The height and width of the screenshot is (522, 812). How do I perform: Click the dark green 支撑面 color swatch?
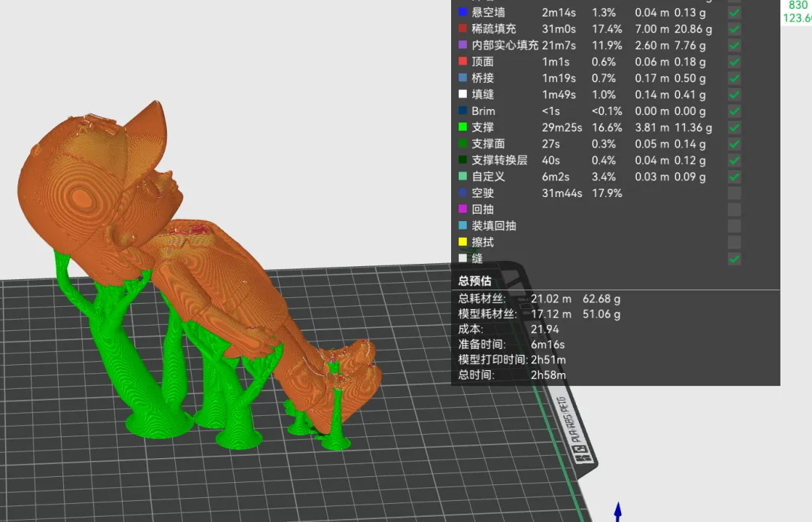click(x=462, y=144)
